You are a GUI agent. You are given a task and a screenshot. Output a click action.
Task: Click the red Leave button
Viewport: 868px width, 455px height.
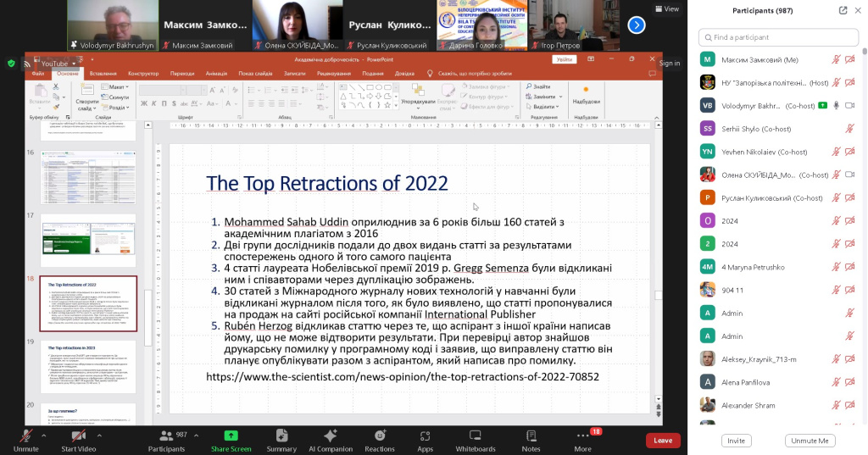[663, 441]
